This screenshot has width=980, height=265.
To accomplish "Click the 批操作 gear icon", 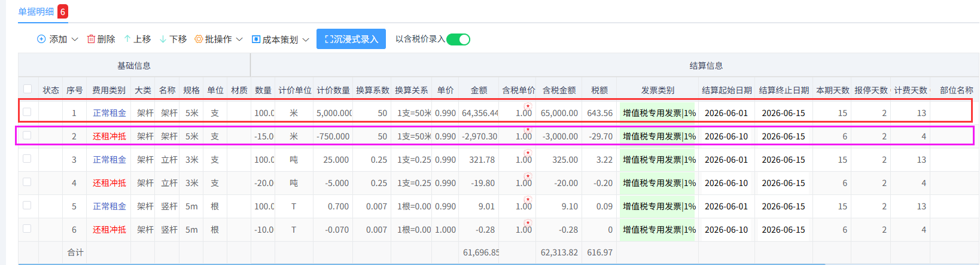I will click(199, 39).
